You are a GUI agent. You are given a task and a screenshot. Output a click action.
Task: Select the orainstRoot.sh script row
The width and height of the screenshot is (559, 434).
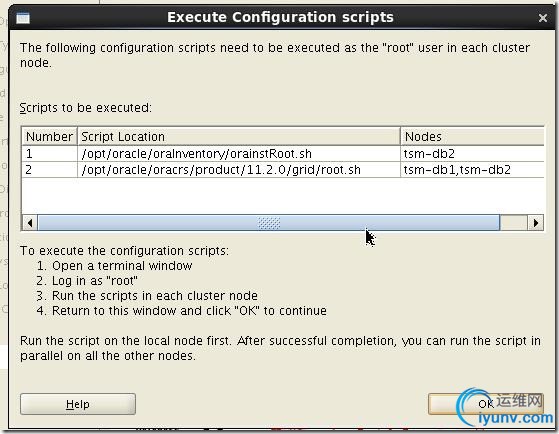[283, 154]
